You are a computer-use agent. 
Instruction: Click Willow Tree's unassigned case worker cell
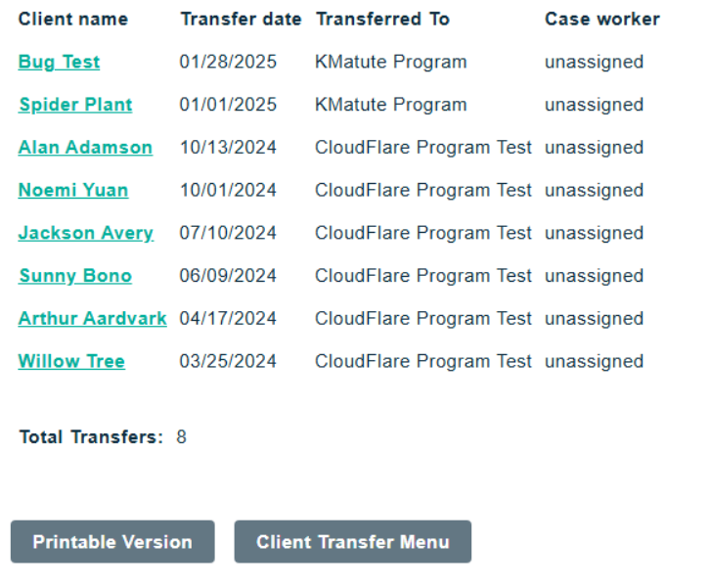595,361
